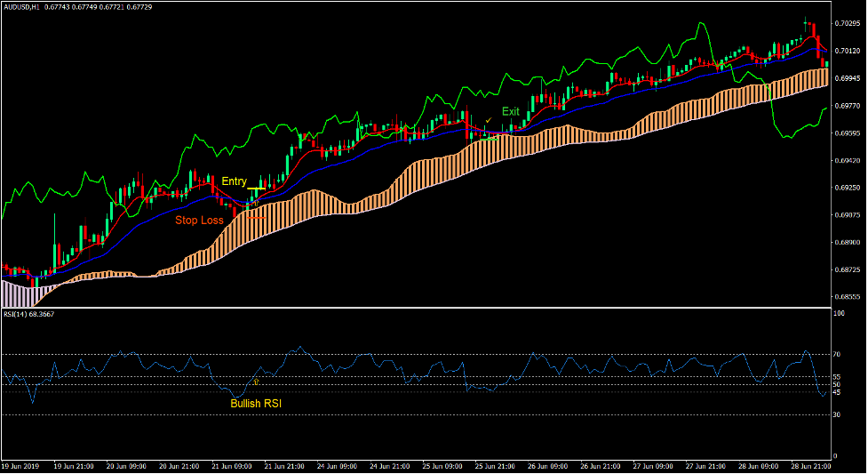Select the Entry text label
This screenshot has width=868, height=474.
[235, 181]
